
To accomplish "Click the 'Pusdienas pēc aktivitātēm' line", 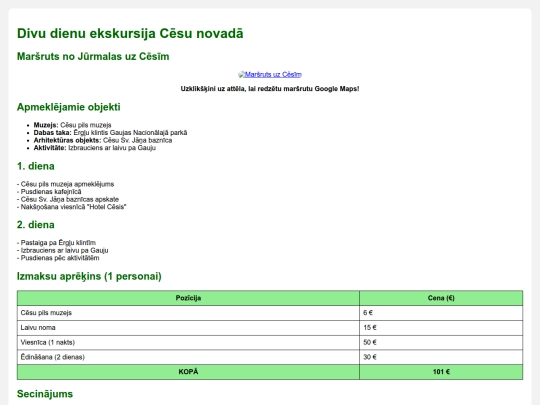I will [x=58, y=258].
